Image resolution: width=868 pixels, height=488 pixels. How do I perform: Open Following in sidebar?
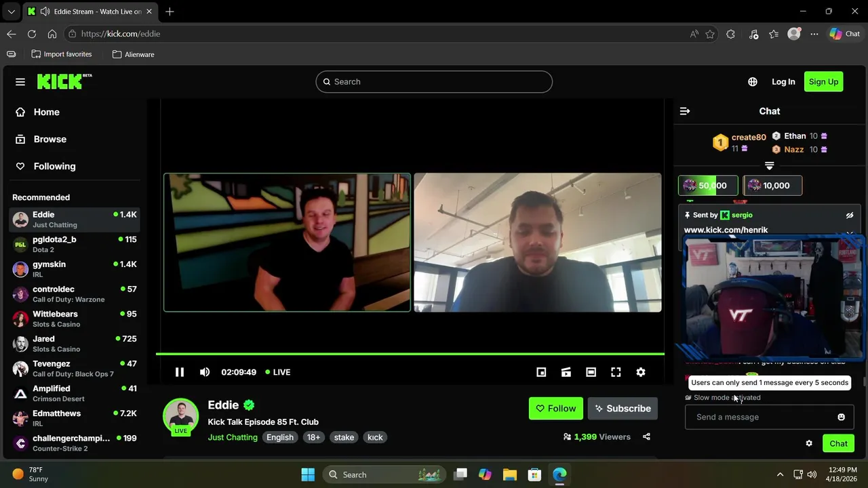(x=75, y=166)
